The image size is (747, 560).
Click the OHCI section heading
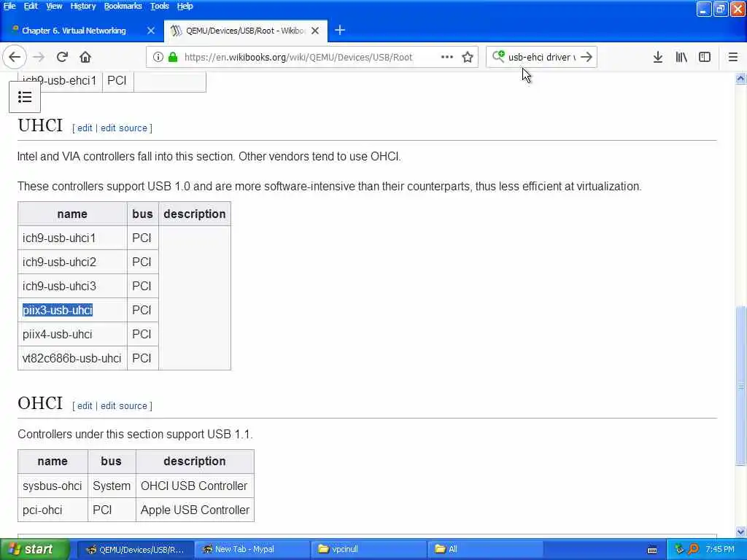[40, 403]
